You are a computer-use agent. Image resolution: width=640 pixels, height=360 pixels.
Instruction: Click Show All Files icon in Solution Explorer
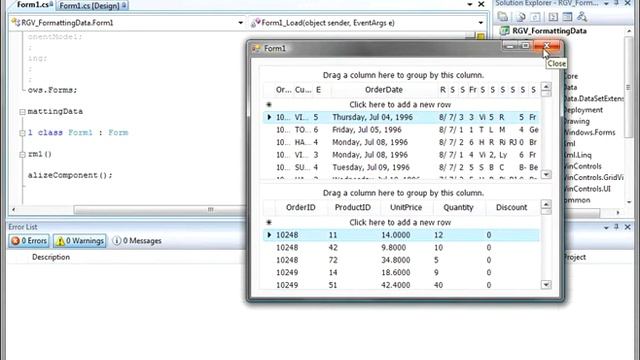[x=521, y=17]
